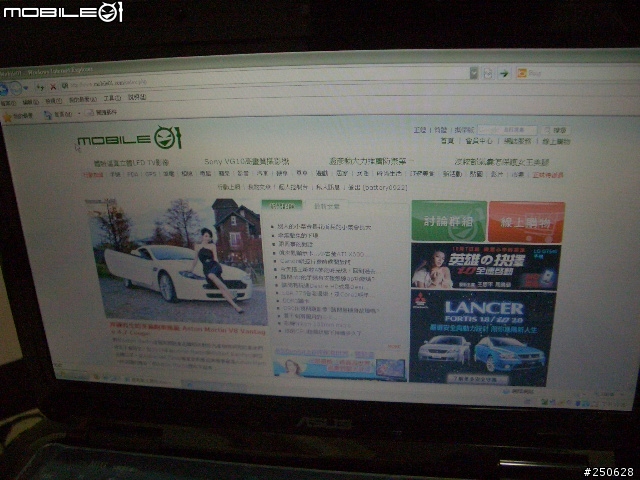640x480 pixels.
Task: Open the address bar history dropdown arrow
Action: [474, 73]
